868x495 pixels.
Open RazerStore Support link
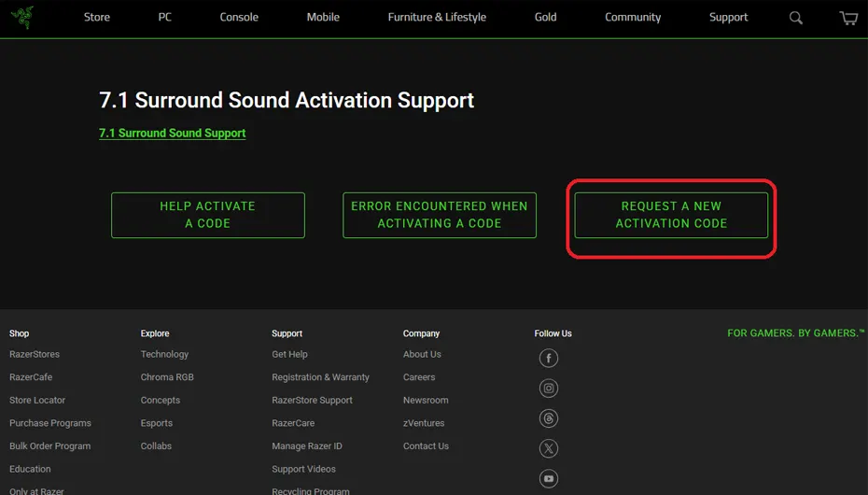tap(312, 401)
